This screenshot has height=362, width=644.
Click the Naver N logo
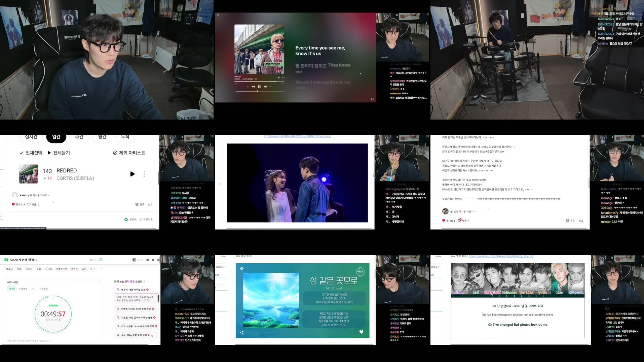click(6, 260)
